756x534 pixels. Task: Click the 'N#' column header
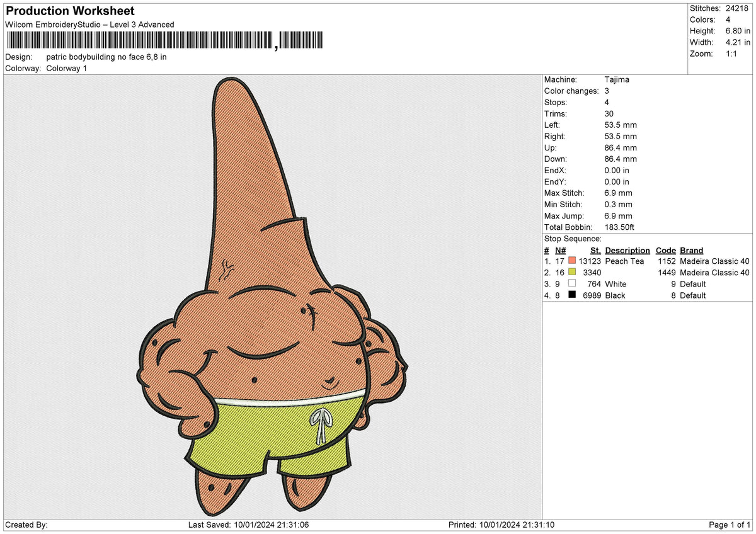pyautogui.click(x=561, y=250)
